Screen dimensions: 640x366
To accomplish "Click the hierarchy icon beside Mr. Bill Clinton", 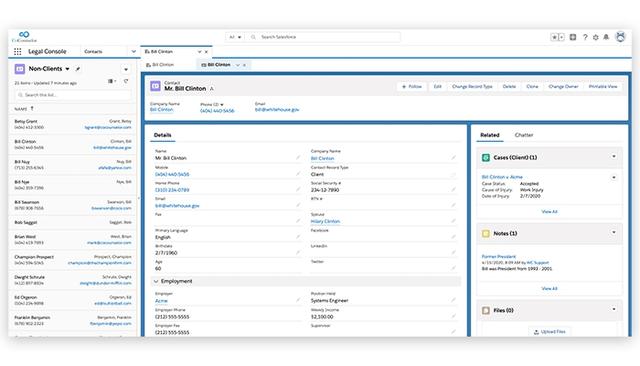I will [211, 89].
